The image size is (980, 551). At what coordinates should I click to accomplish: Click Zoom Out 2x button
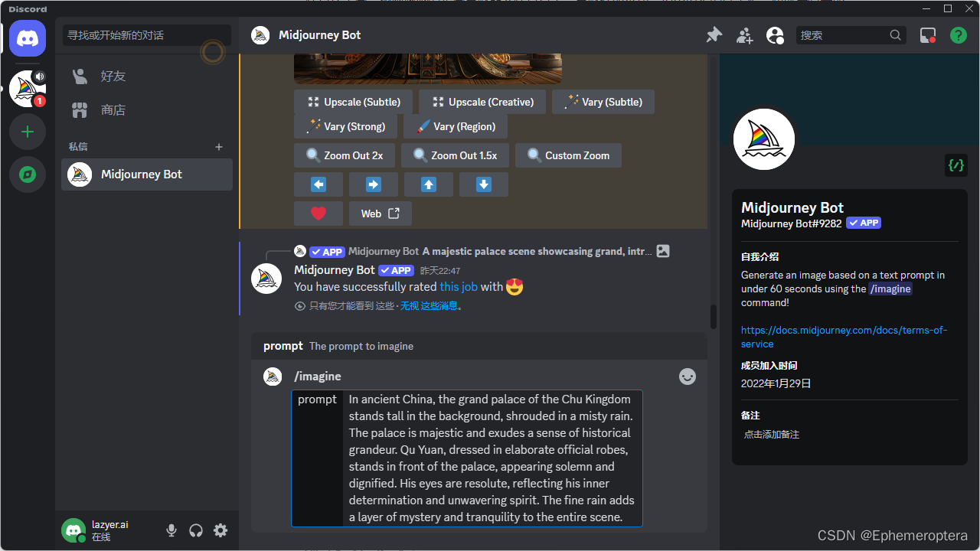(x=345, y=155)
